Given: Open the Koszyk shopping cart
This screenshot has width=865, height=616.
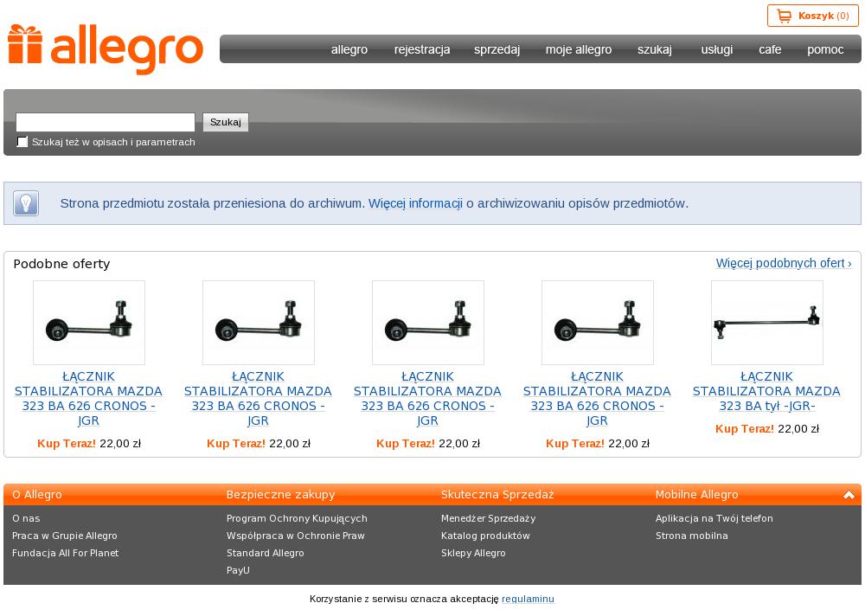Looking at the screenshot, I should coord(812,16).
